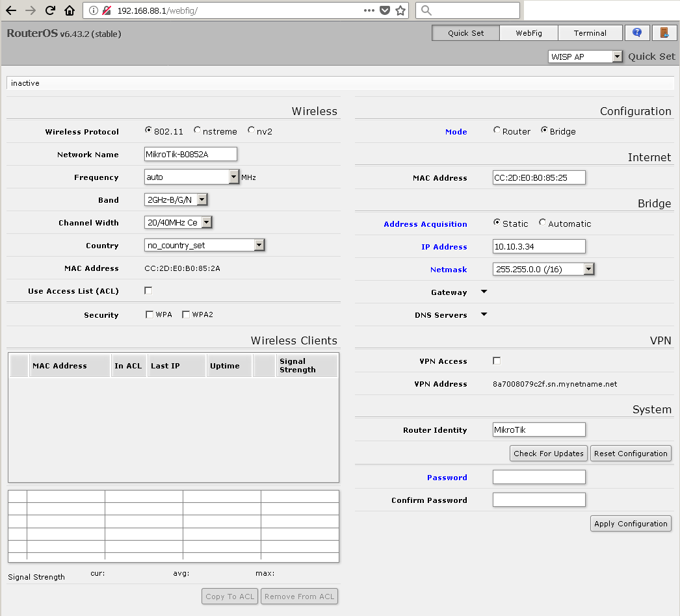Screen dimensions: 680x616
Task: Click the Password label link
Action: pos(447,478)
